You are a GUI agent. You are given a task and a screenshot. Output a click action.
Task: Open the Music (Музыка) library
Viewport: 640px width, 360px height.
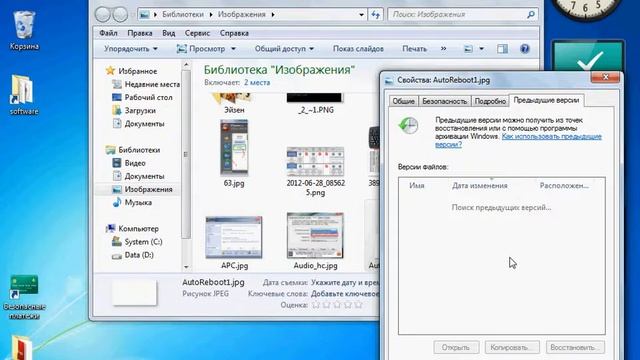[x=132, y=202]
